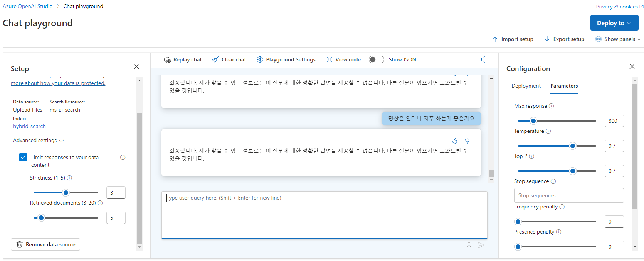Image resolution: width=644 pixels, height=261 pixels.
Task: Click the info icon next to Temperature
Action: [548, 131]
